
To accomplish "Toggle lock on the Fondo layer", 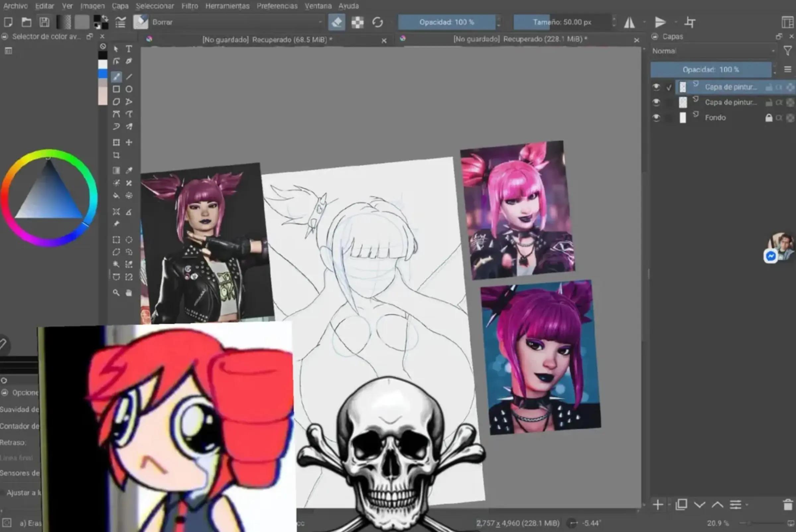I will [x=768, y=118].
